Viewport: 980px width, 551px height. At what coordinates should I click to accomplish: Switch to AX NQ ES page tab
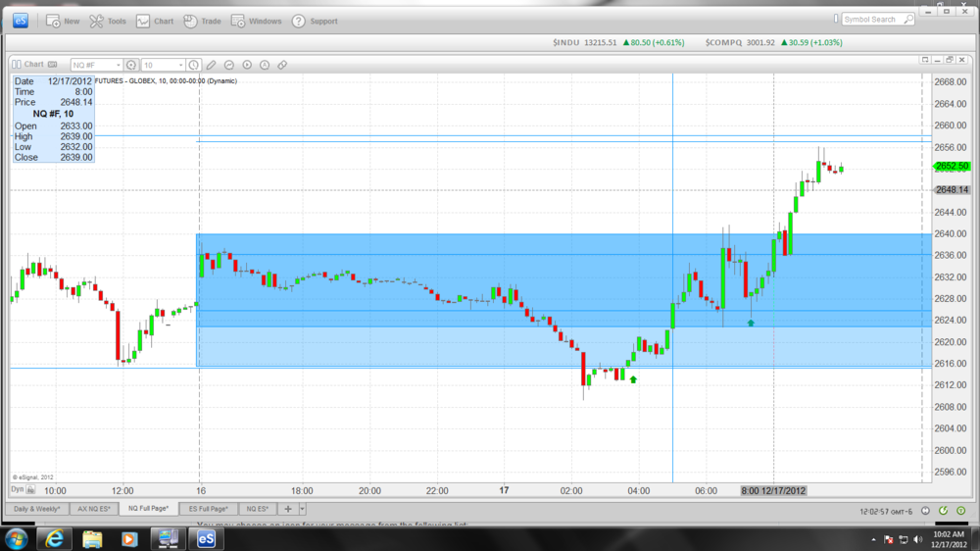[94, 509]
